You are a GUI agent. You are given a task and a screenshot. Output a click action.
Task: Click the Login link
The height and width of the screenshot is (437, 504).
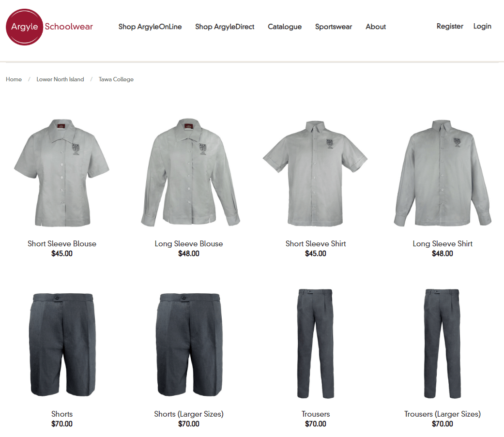(482, 26)
